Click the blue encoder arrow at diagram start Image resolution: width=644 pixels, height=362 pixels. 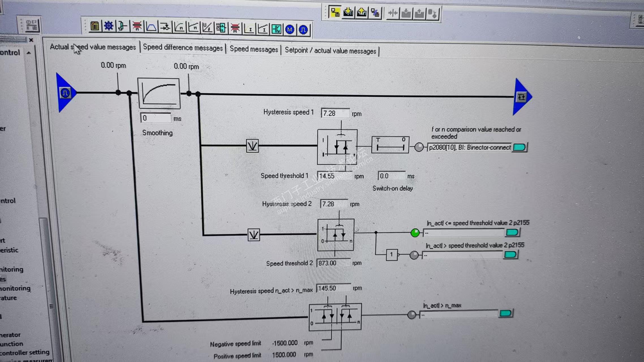65,93
